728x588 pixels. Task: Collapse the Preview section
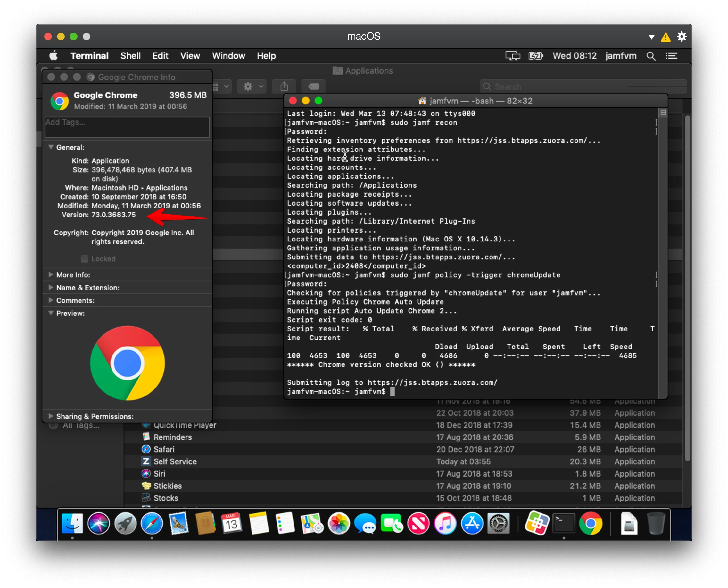51,313
